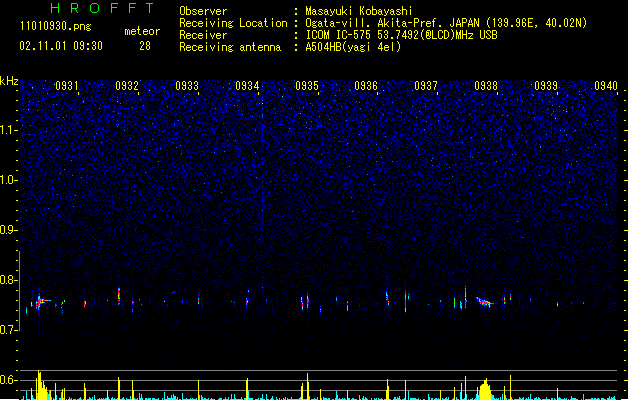Click the 0.6 kHz axis label
Screen dimensions: 629x400
(9, 380)
